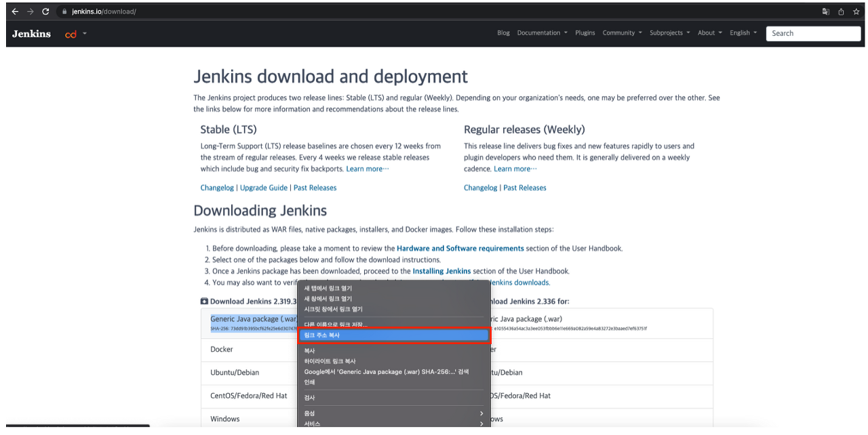Click the padlock icon in address bar
The height and width of the screenshot is (435, 868).
[64, 12]
